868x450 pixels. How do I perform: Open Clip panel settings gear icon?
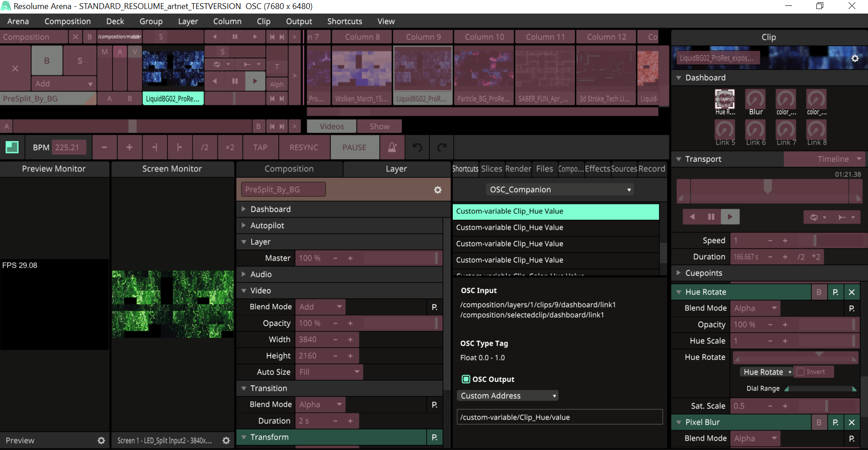(855, 58)
